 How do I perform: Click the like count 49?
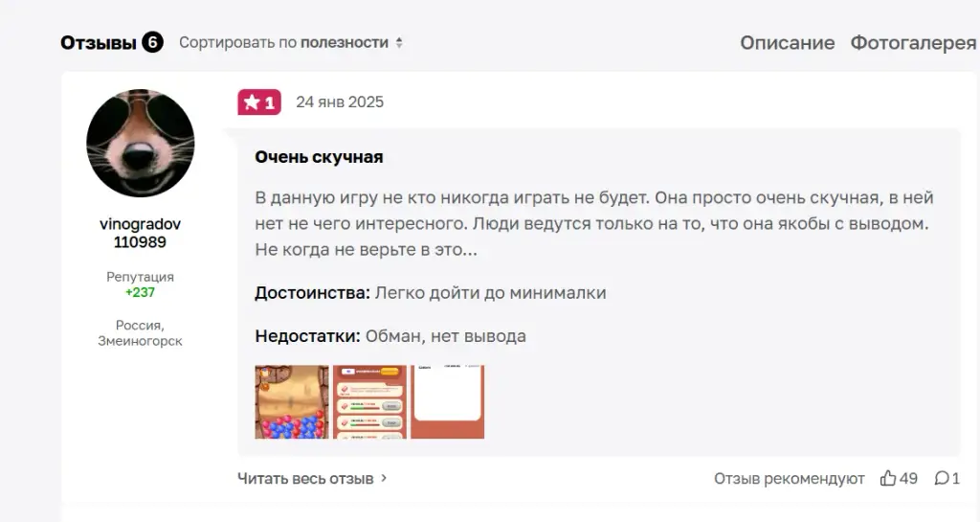point(908,478)
